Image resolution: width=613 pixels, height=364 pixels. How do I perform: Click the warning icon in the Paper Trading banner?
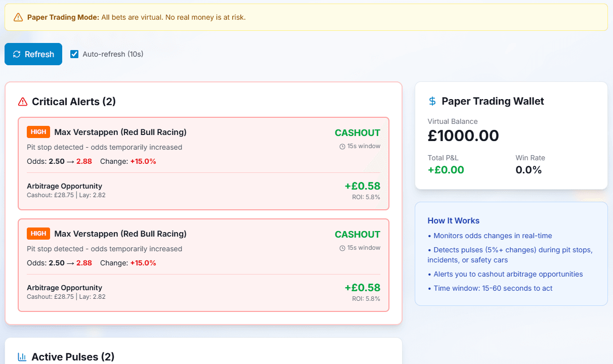[18, 17]
